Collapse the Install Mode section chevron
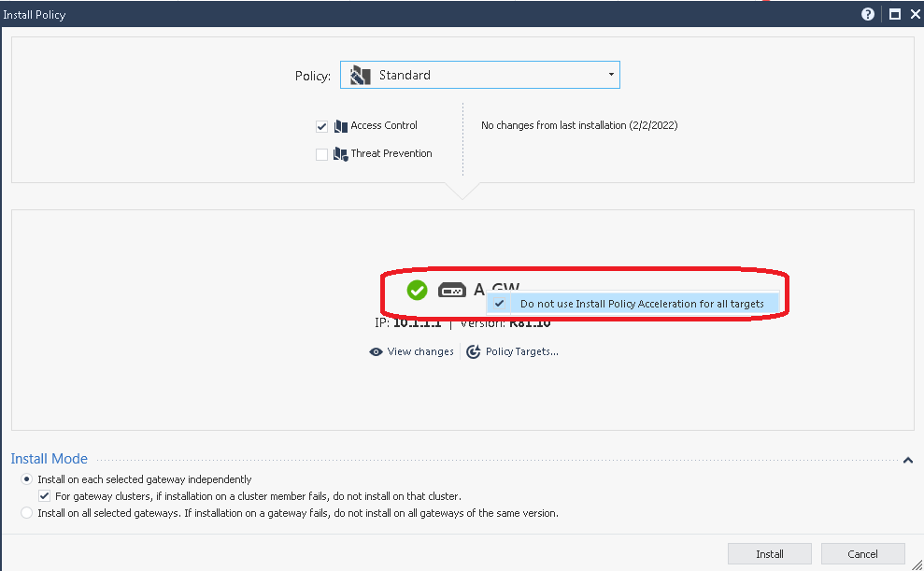Screen dimensions: 924x571 click(x=907, y=460)
